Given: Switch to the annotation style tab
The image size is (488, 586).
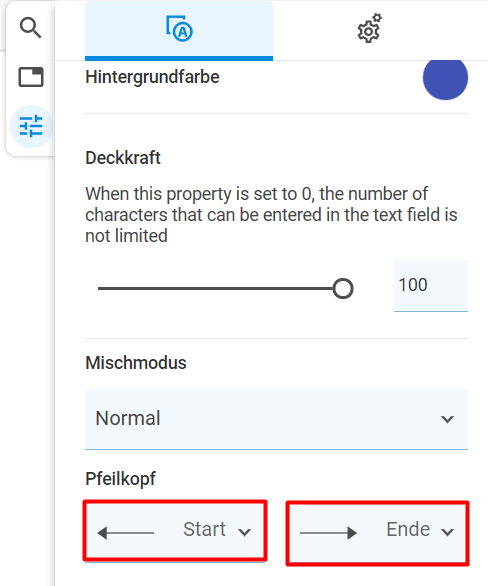Looking at the screenshot, I should pyautogui.click(x=179, y=30).
